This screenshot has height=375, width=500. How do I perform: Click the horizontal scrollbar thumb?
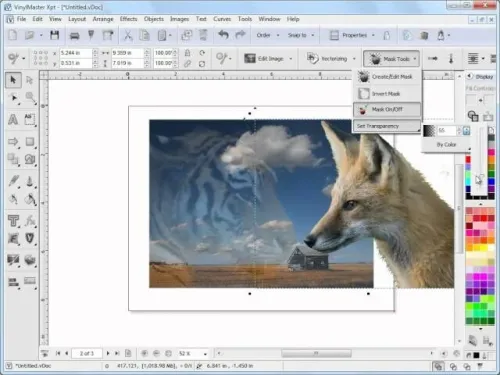(x=316, y=353)
